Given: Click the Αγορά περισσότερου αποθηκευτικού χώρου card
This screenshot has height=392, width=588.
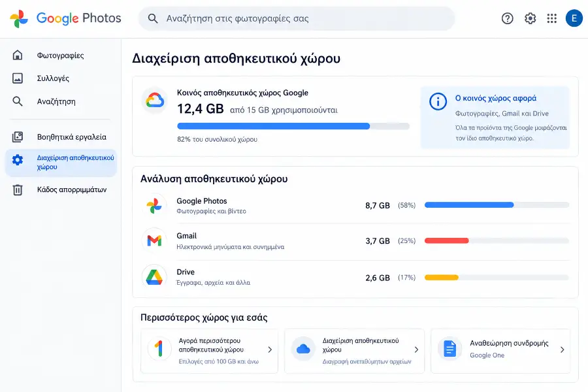Looking at the screenshot, I should pos(209,351).
